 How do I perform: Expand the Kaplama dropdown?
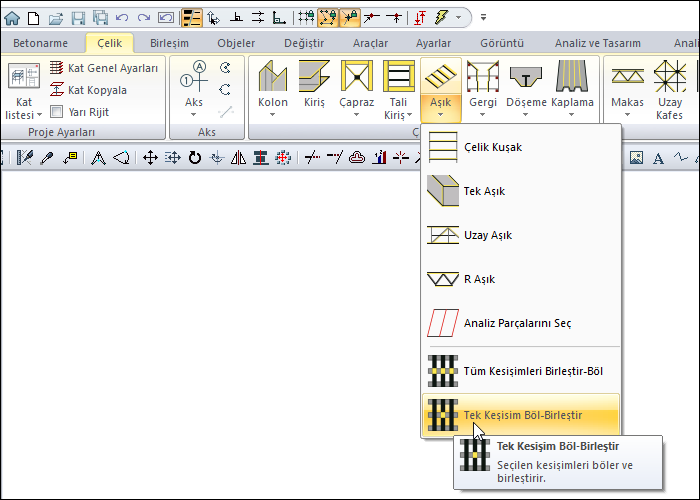(x=572, y=114)
